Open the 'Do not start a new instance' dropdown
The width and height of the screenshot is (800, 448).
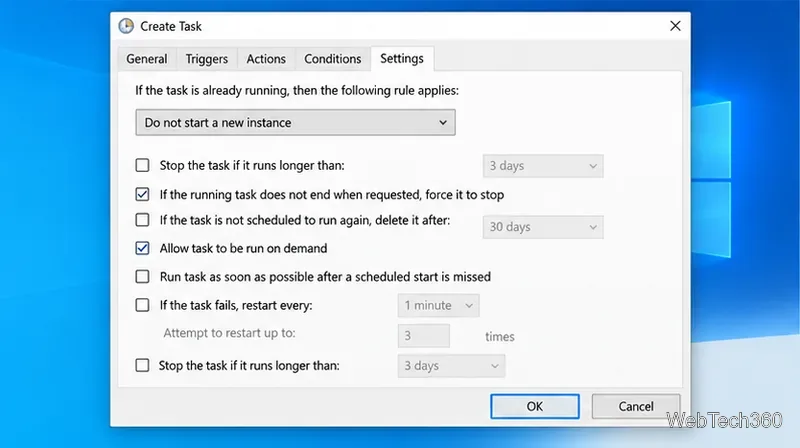click(x=295, y=122)
